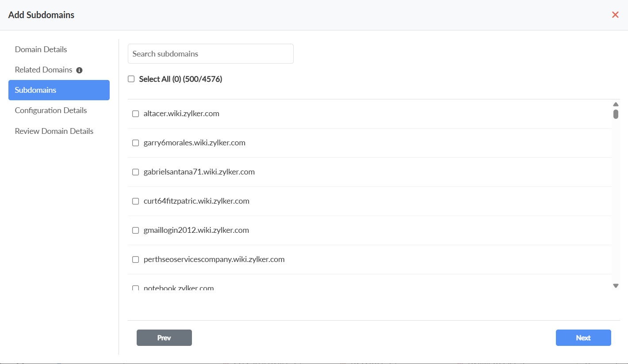Click the scroll up arrow in subdomain list

coord(616,104)
